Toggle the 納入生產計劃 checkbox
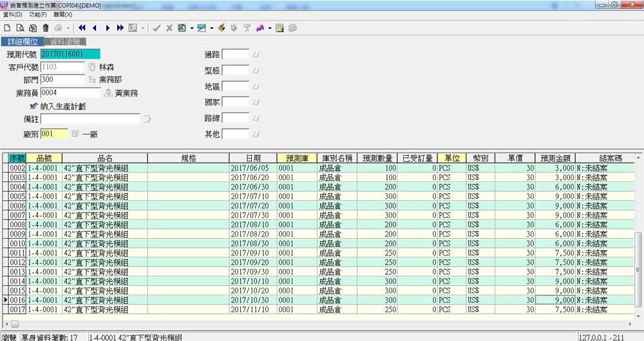This screenshot has height=341, width=644. click(33, 106)
